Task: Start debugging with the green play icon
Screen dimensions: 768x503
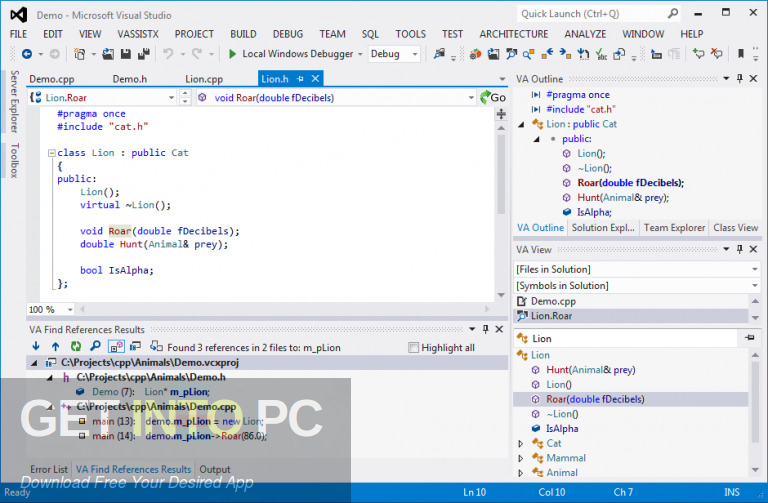Action: (232, 54)
